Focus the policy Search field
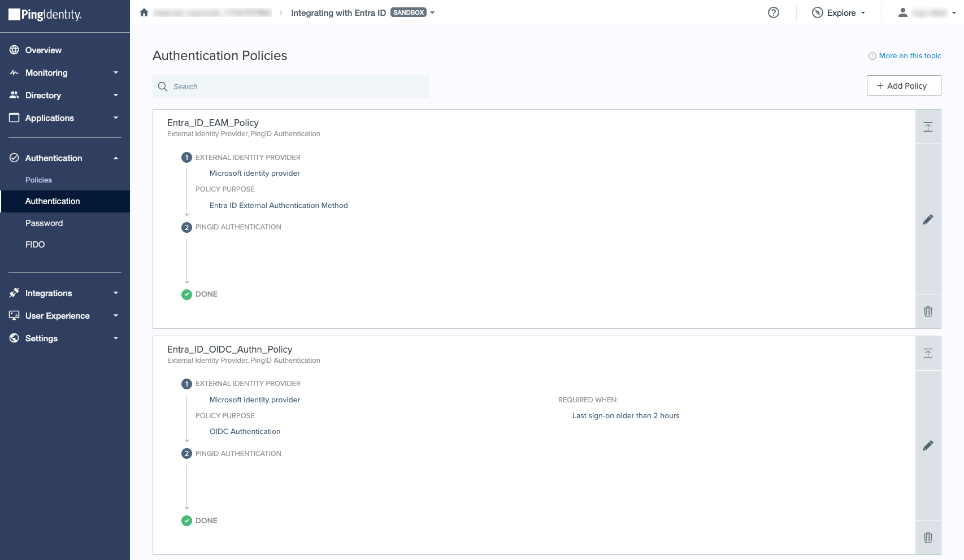The width and height of the screenshot is (964, 560). pos(291,86)
